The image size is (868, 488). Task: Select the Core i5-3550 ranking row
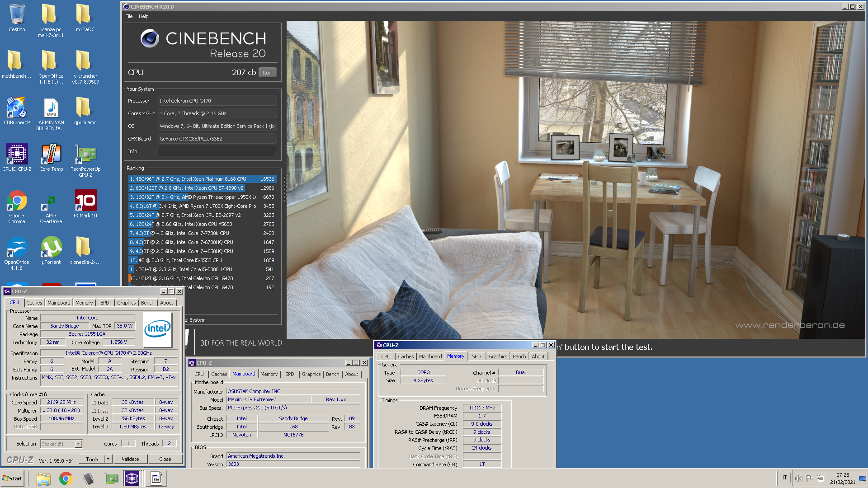pyautogui.click(x=202, y=260)
